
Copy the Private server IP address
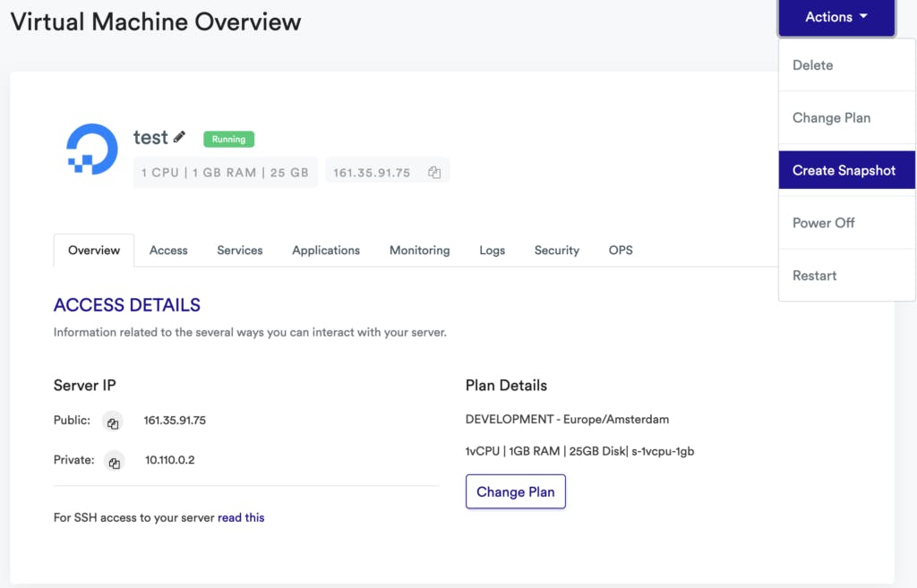coord(114,462)
